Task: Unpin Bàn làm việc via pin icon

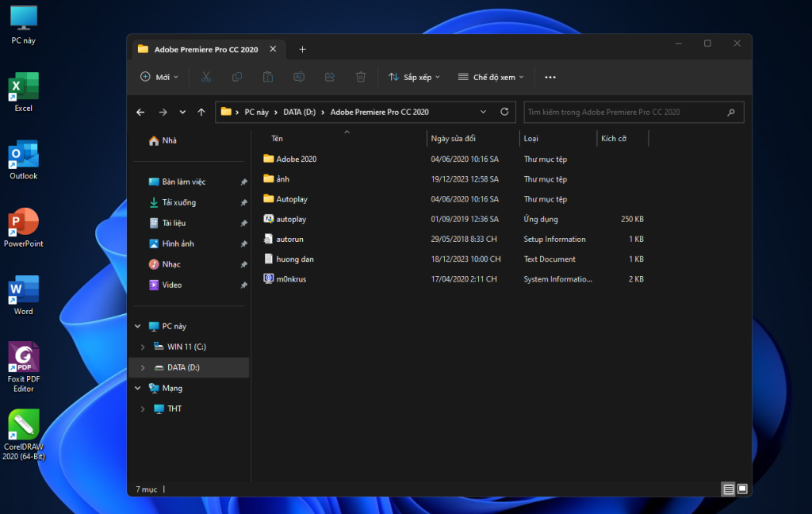Action: pyautogui.click(x=243, y=182)
